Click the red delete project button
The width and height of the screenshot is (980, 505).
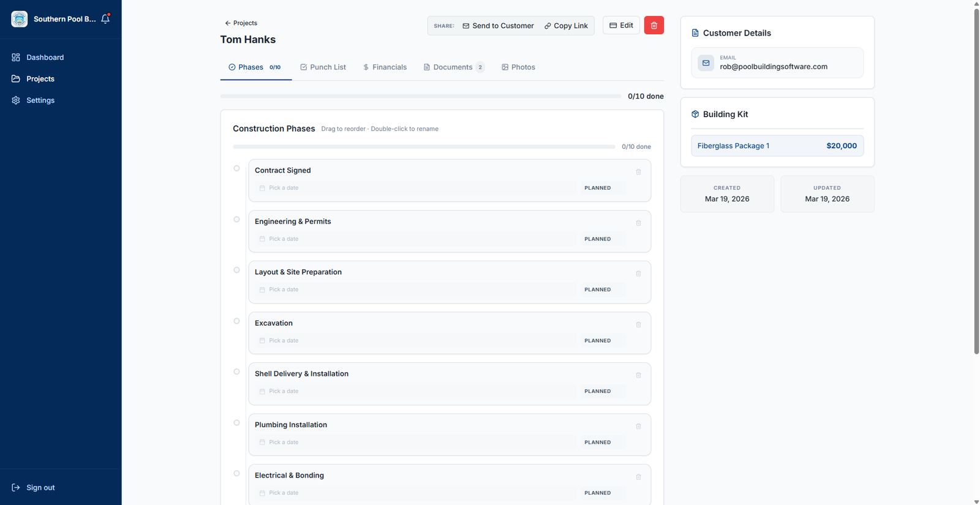(654, 25)
